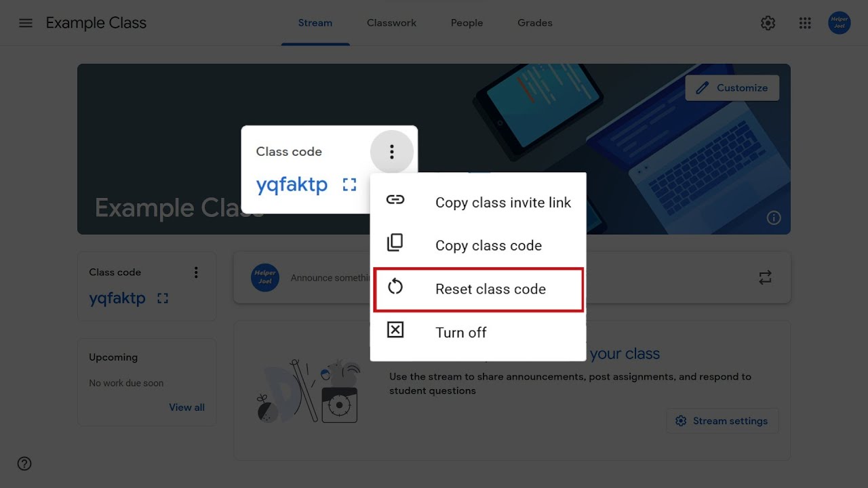Click the Customize banner button

[x=732, y=88]
